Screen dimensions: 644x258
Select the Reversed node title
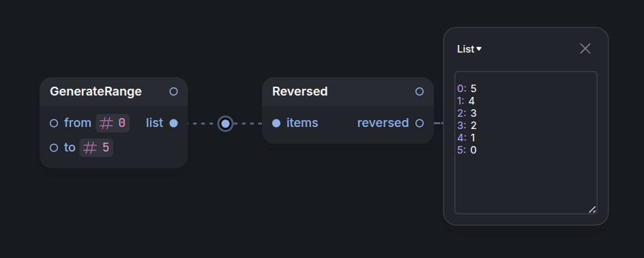click(299, 91)
